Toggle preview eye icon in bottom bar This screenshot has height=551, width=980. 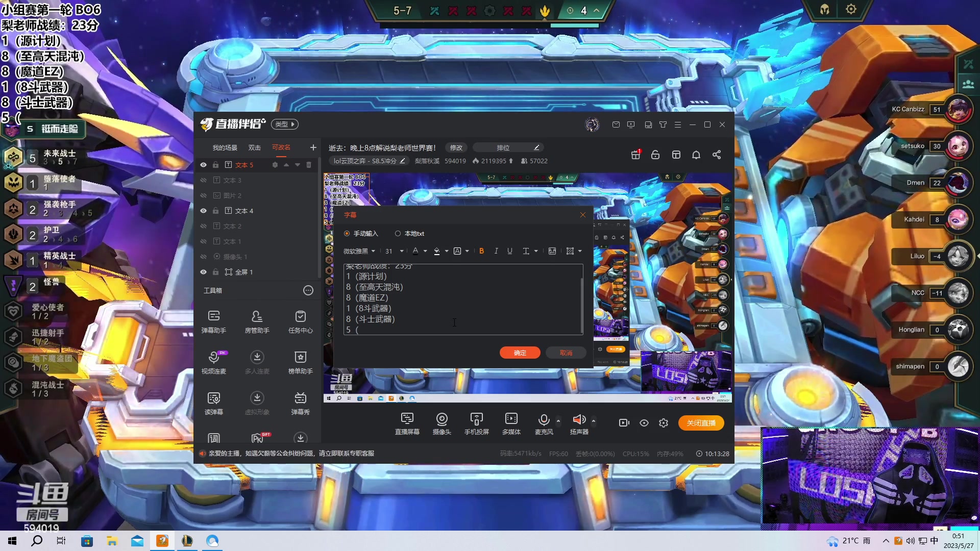(x=644, y=423)
